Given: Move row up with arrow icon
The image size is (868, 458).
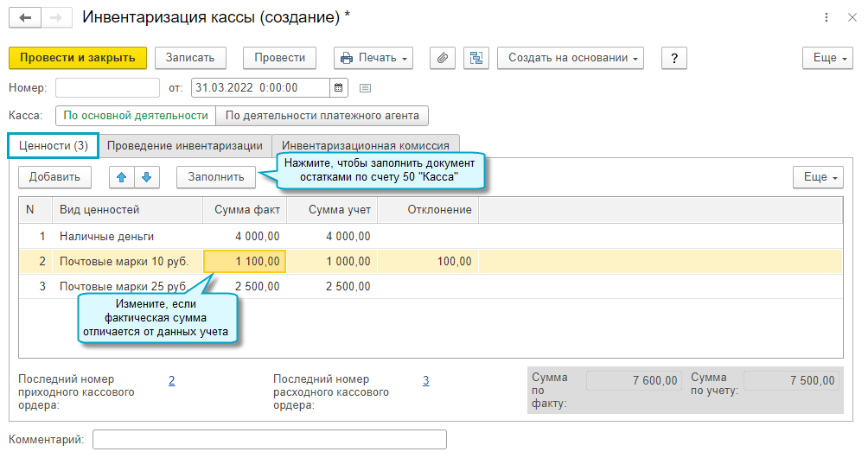Looking at the screenshot, I should 122,177.
